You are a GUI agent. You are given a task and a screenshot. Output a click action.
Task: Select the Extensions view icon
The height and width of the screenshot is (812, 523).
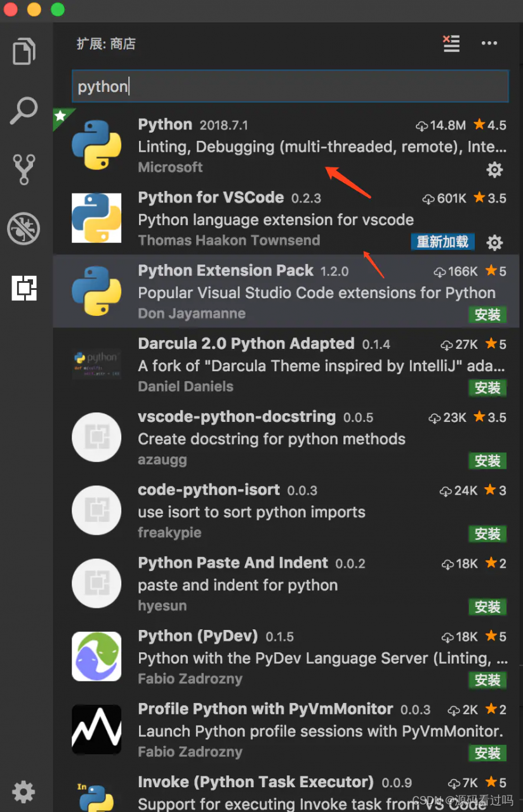[x=24, y=288]
